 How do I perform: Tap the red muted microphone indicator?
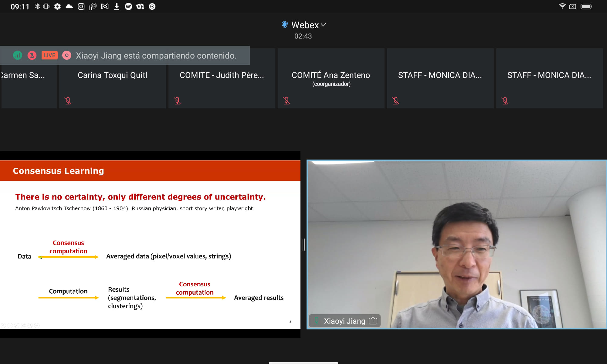click(x=32, y=56)
